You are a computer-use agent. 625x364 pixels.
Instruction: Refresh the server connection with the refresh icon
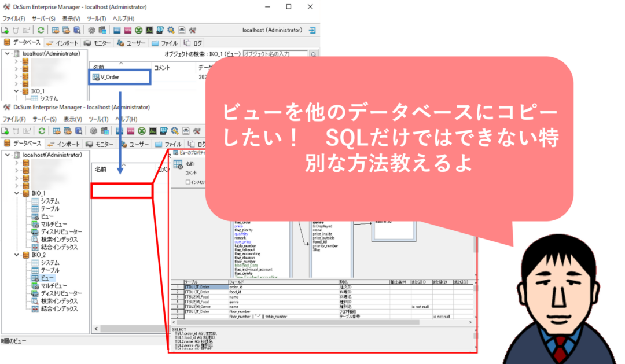[x=42, y=29]
